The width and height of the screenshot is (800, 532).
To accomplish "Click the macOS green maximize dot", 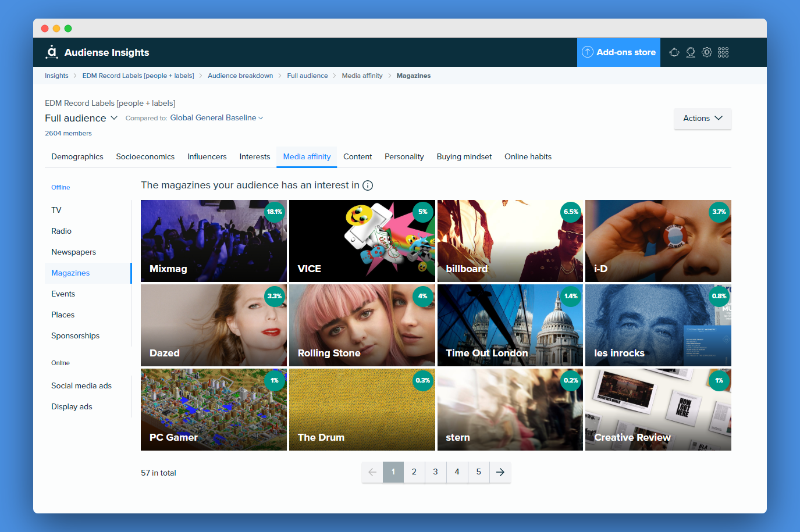I will pyautogui.click(x=68, y=28).
